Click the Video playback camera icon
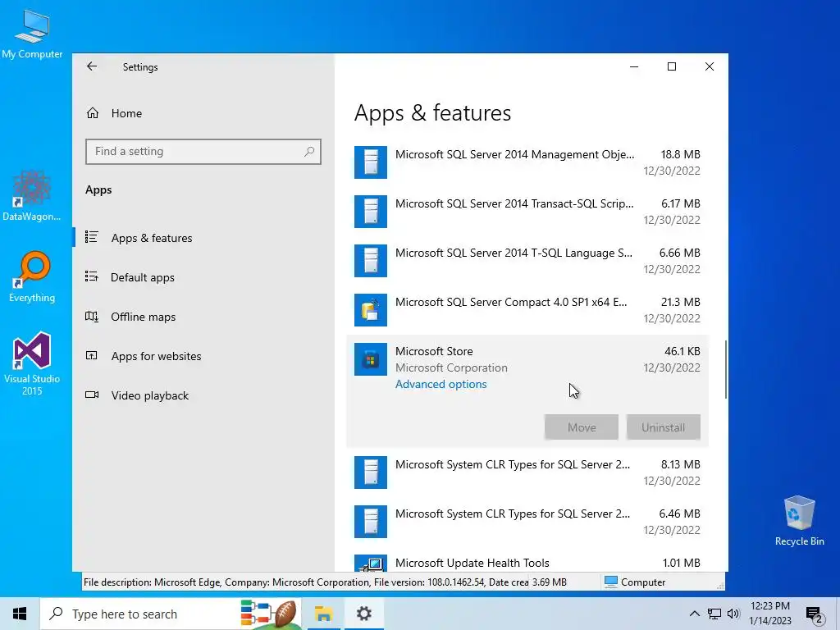The height and width of the screenshot is (630, 840). (92, 395)
